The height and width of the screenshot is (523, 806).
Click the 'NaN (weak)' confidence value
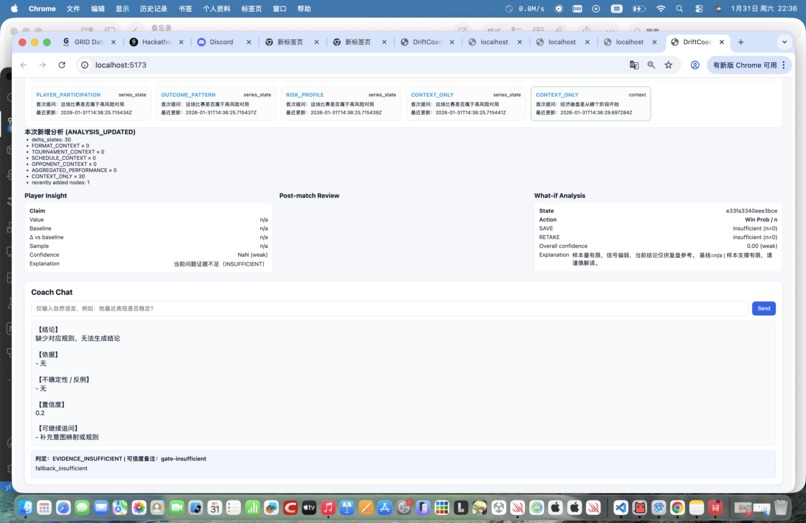coord(252,255)
